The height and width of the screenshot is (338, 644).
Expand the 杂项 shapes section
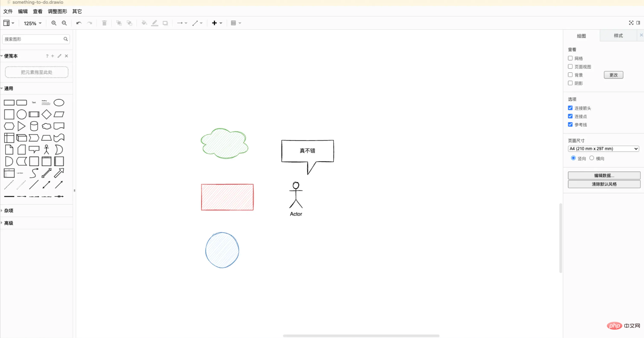point(8,210)
